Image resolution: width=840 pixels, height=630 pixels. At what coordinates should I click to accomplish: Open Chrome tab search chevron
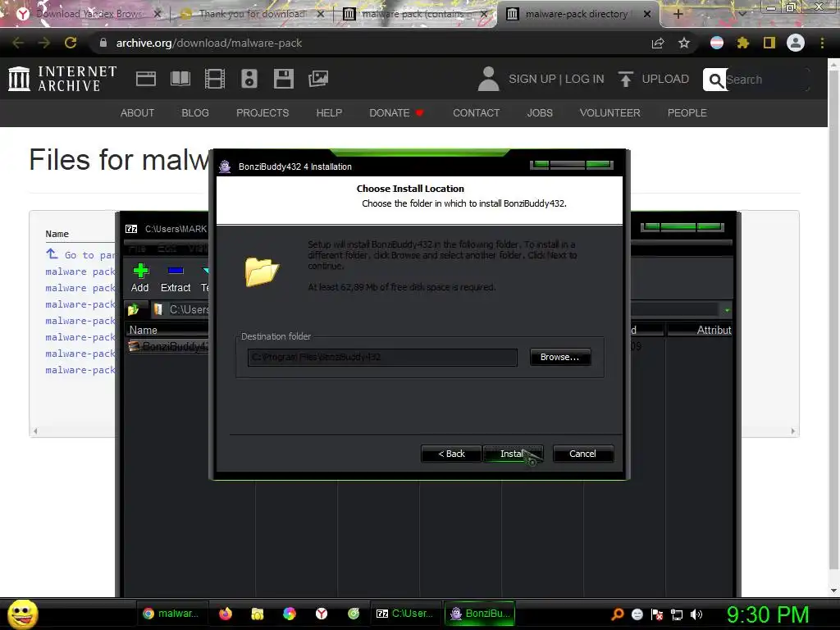click(x=742, y=14)
